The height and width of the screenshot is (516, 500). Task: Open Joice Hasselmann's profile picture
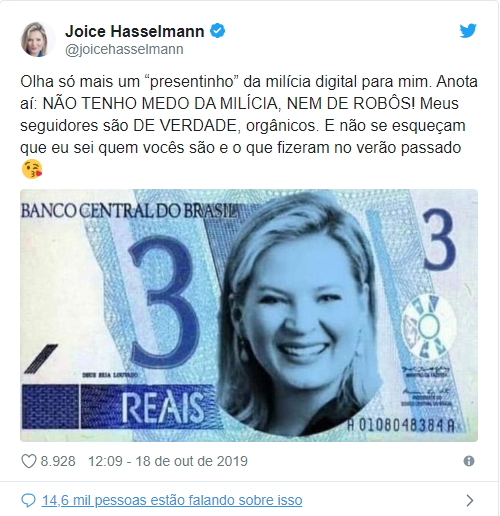pos(38,39)
